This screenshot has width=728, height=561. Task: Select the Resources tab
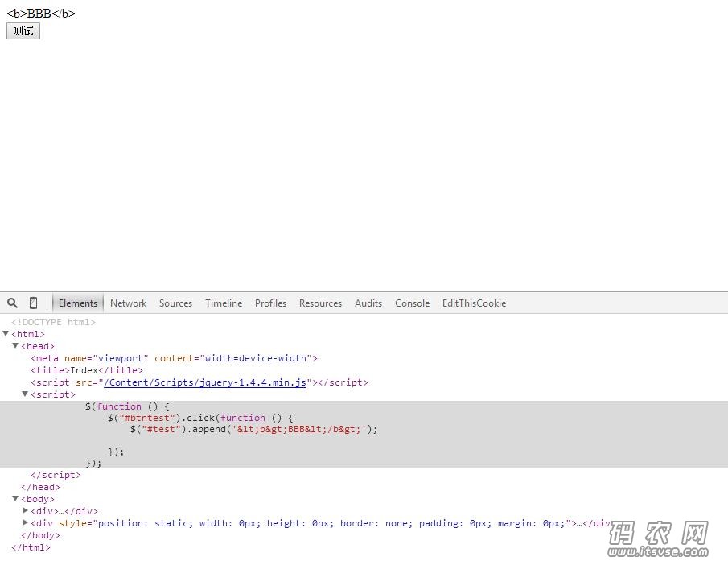point(320,303)
